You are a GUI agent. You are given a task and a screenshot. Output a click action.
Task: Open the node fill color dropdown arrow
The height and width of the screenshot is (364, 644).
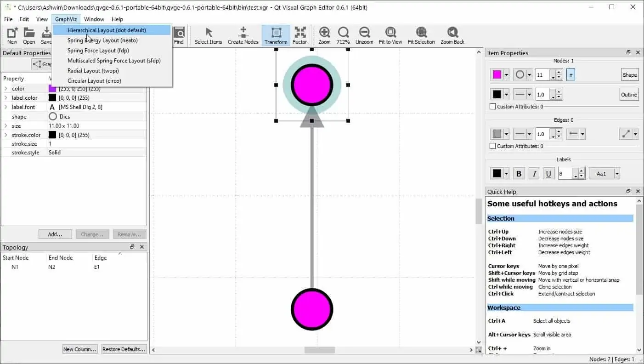click(x=506, y=75)
